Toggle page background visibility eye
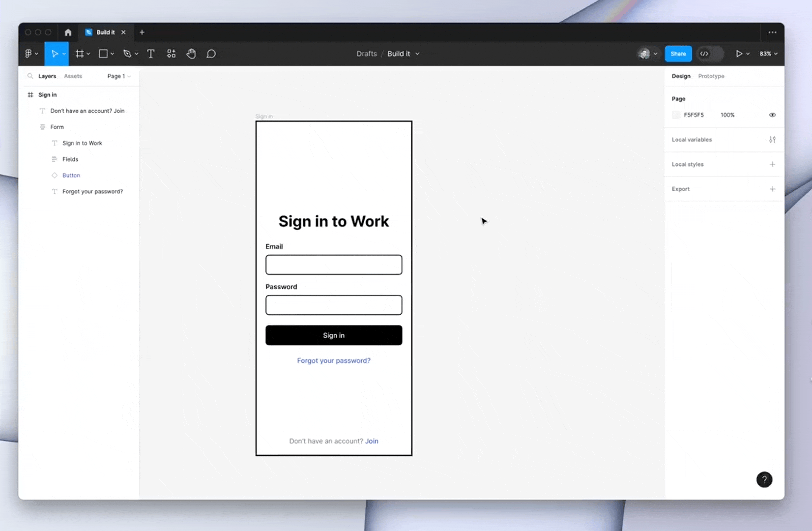The height and width of the screenshot is (531, 812). pos(772,115)
